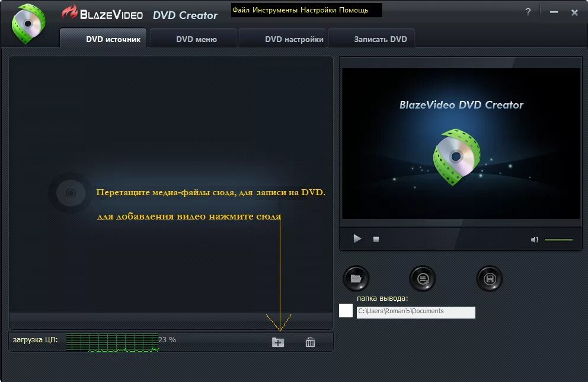Click the green disc application logo
The width and height of the screenshot is (588, 382).
[28, 23]
